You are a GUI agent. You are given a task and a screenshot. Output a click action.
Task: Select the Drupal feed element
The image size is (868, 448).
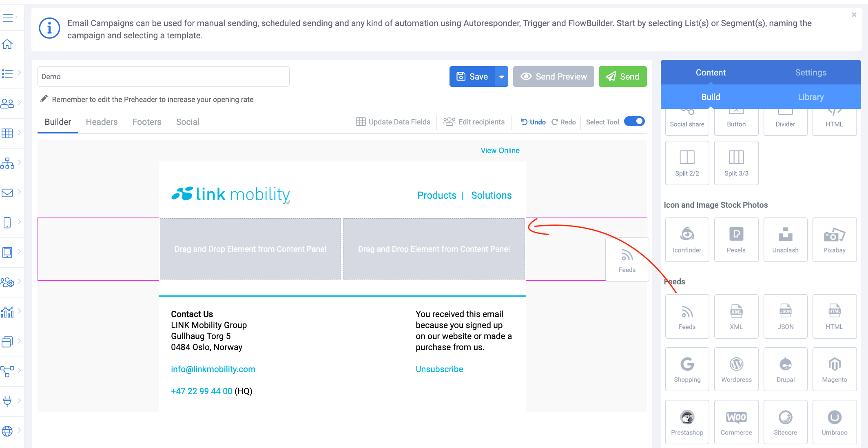coord(785,369)
